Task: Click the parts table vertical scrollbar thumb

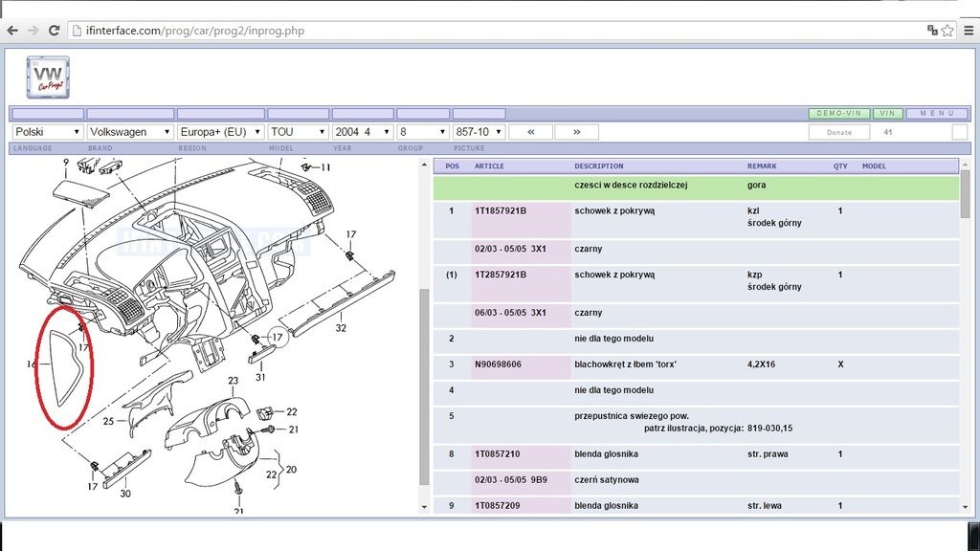Action: [965, 192]
